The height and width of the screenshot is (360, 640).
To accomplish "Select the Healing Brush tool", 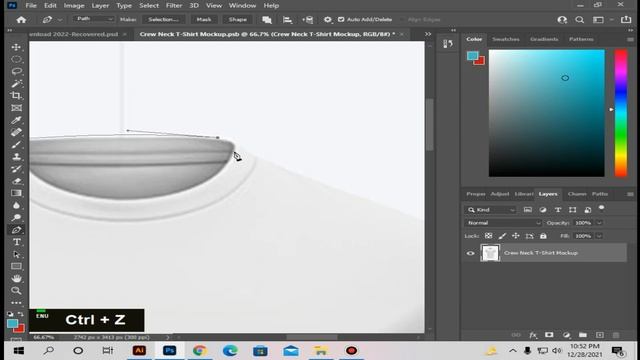I will (16, 132).
